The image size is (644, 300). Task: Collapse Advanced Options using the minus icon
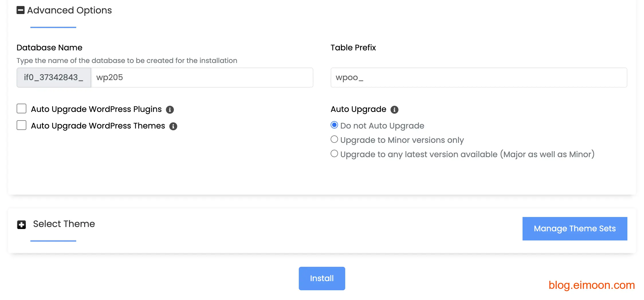click(21, 10)
